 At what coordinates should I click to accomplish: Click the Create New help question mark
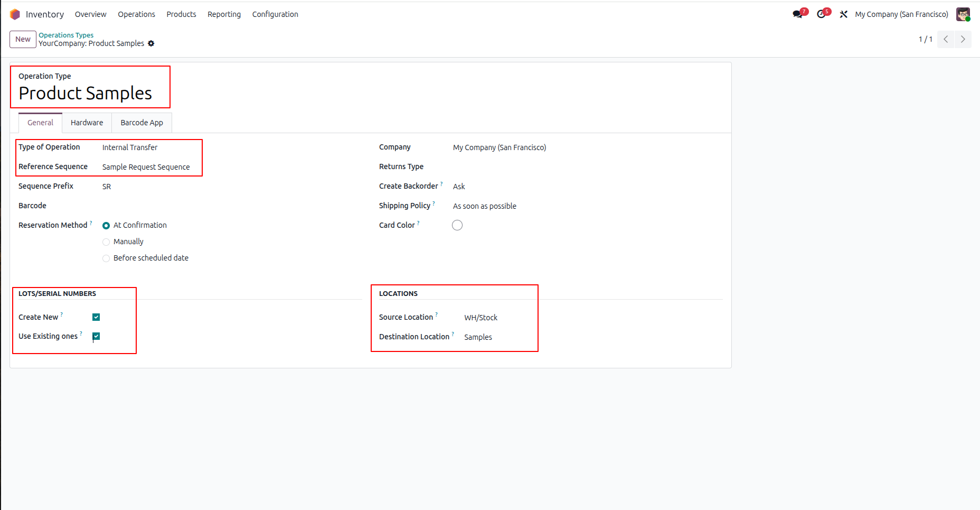point(62,315)
